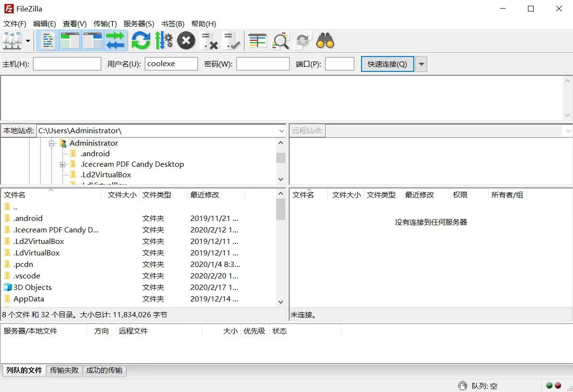Image resolution: width=573 pixels, height=392 pixels.
Task: Select the AppData folder
Action: [x=139, y=299]
